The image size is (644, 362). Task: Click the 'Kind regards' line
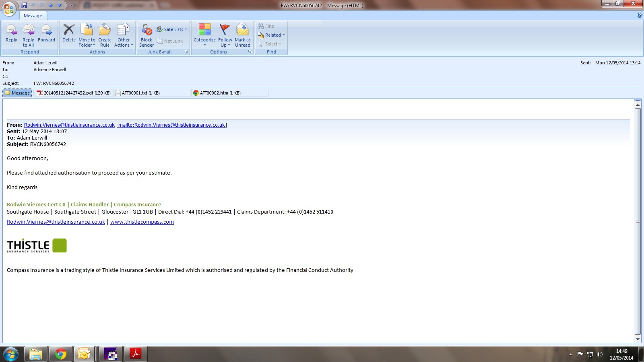22,187
